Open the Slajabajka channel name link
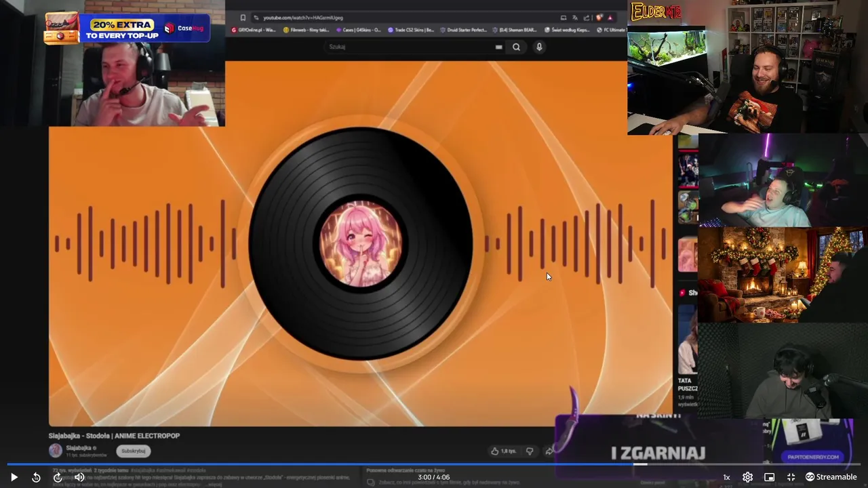Viewport: 868px width, 488px height. (x=79, y=448)
